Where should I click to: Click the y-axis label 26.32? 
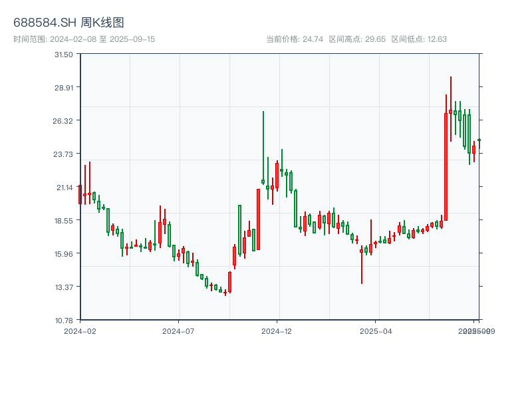[x=63, y=121]
